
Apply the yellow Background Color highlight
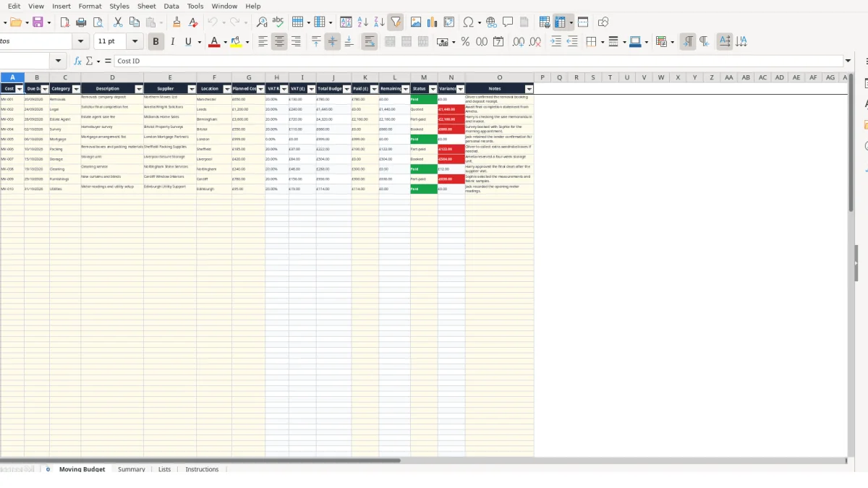coord(236,42)
